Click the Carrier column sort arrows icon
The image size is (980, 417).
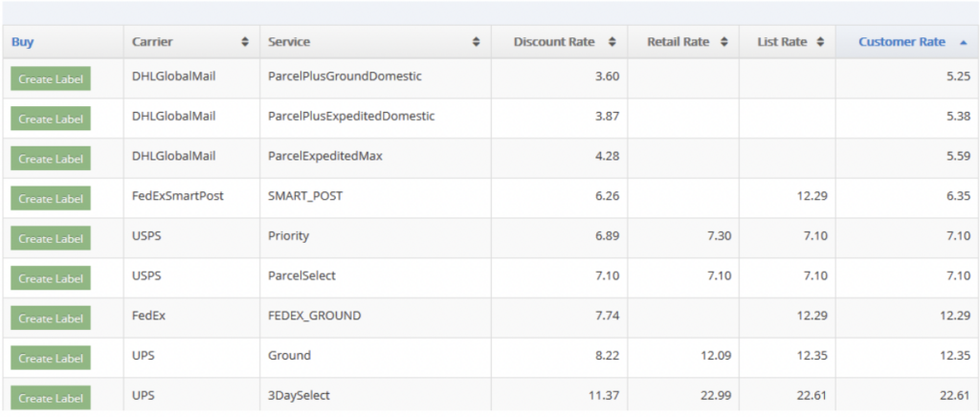coord(245,42)
